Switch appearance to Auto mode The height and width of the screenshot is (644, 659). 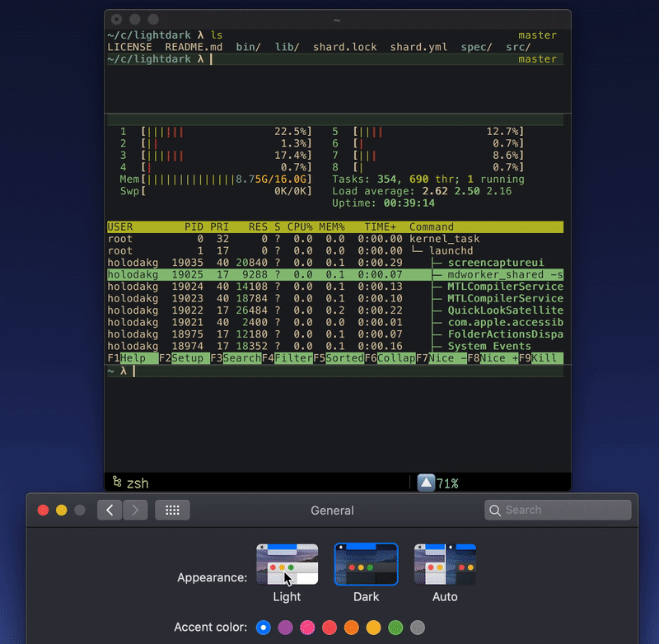pyautogui.click(x=445, y=564)
